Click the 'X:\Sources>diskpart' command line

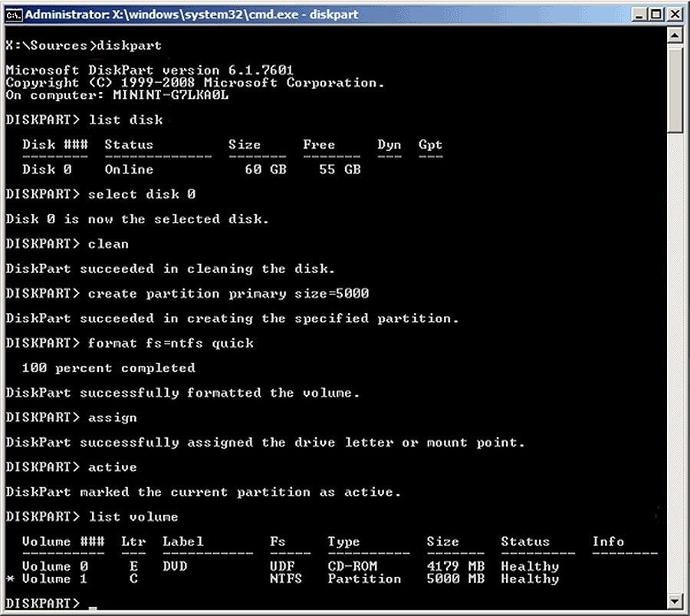pyautogui.click(x=84, y=45)
